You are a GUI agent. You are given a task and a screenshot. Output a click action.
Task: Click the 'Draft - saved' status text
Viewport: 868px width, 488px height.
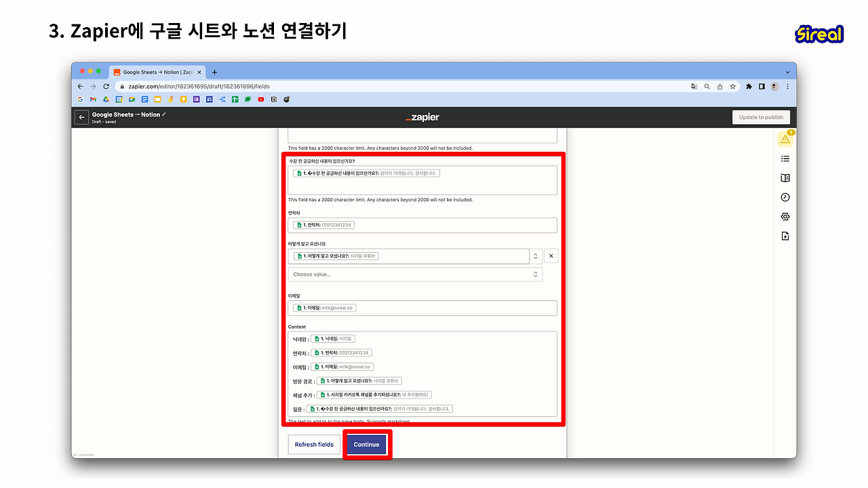(x=104, y=122)
